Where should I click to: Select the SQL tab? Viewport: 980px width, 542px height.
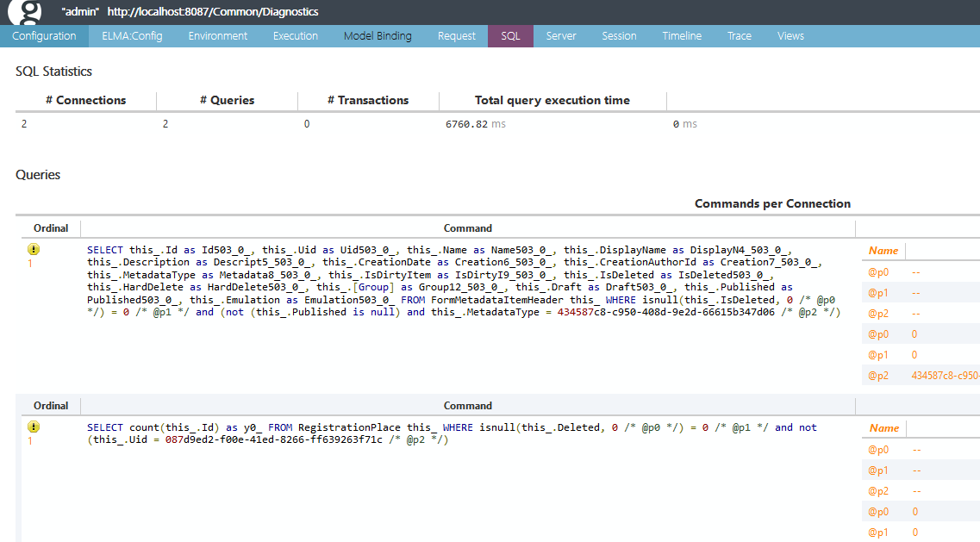511,36
